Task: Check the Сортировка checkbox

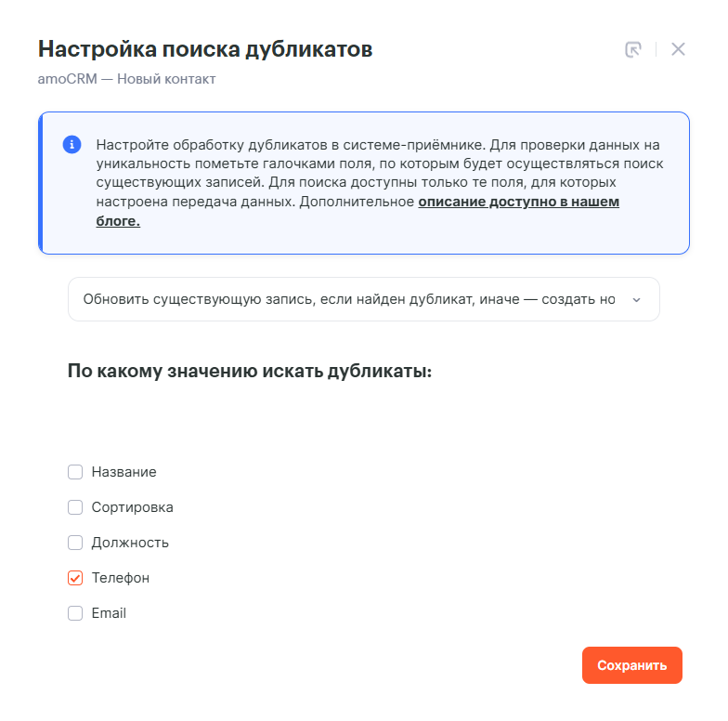Action: 75,507
